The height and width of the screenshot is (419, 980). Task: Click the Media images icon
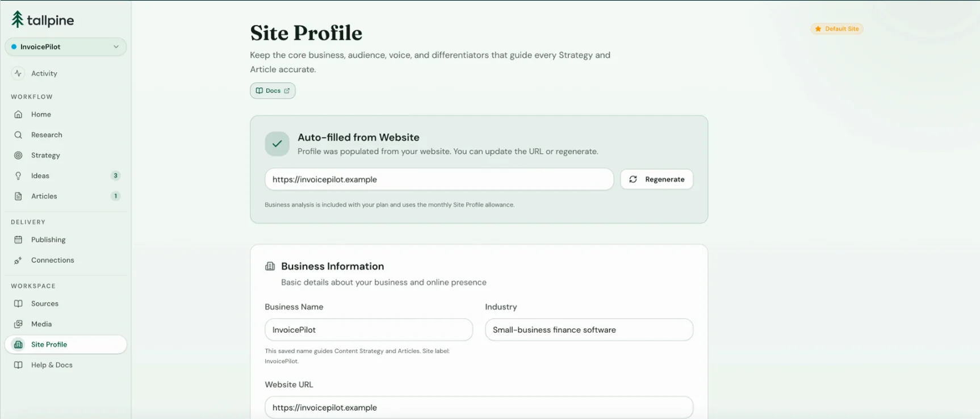pyautogui.click(x=18, y=324)
